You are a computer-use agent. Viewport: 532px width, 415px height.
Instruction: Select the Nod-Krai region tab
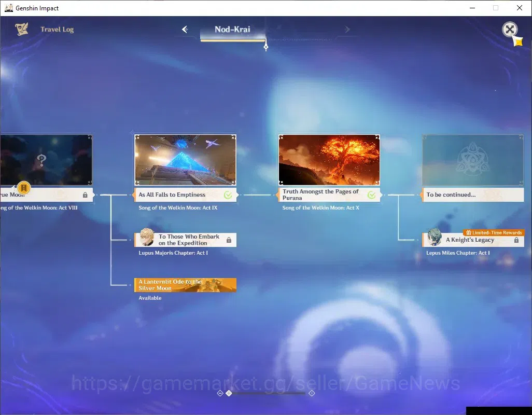pyautogui.click(x=232, y=30)
